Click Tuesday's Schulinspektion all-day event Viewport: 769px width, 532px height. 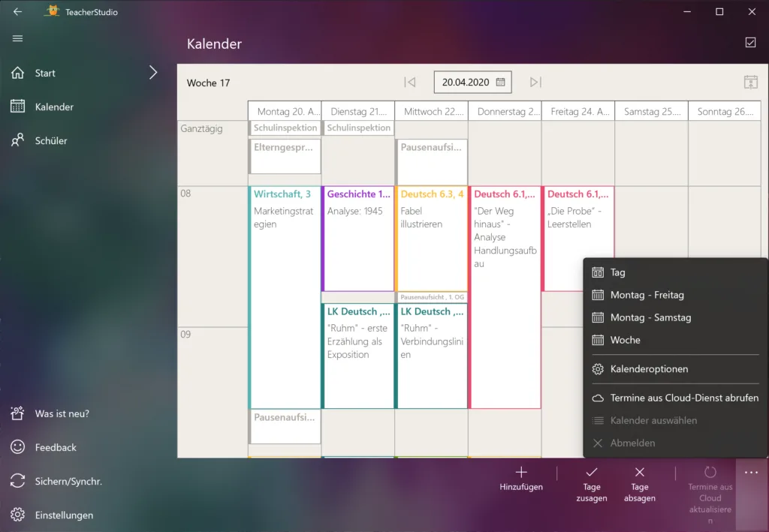pos(358,128)
